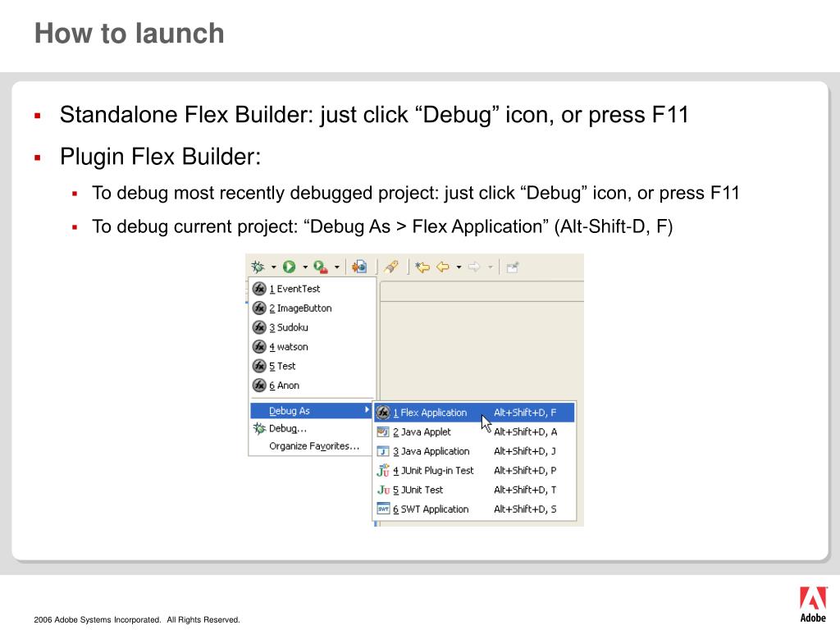Select 2 ImageButton from debug history
840x630 pixels.
[x=313, y=308]
